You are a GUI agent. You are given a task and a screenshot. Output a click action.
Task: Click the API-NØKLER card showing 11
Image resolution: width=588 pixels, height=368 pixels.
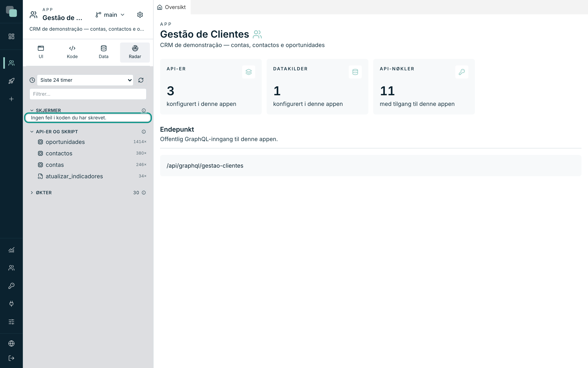pos(424,87)
